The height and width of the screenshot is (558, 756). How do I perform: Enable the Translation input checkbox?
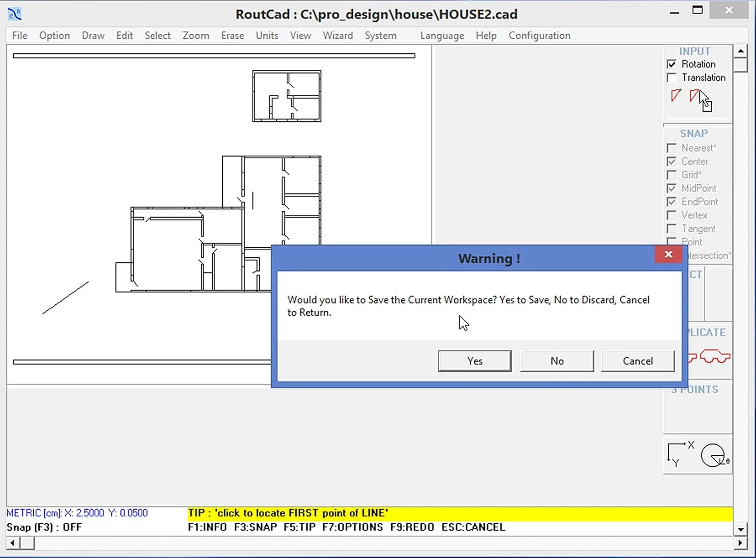(672, 78)
